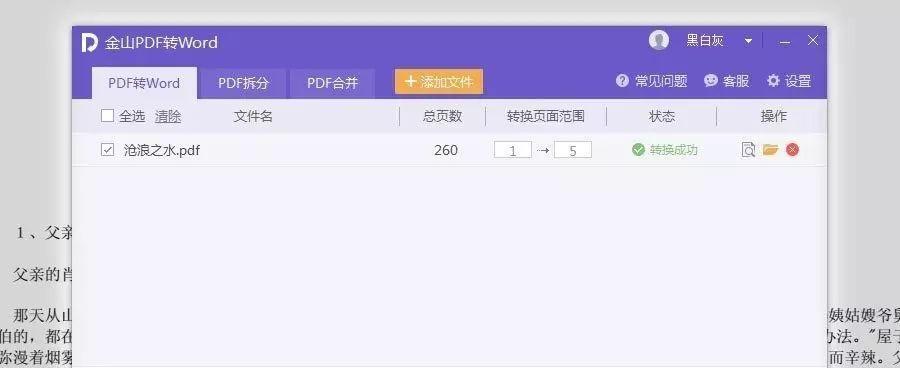Click the end page field showing 5
This screenshot has height=368, width=900.
click(x=573, y=150)
